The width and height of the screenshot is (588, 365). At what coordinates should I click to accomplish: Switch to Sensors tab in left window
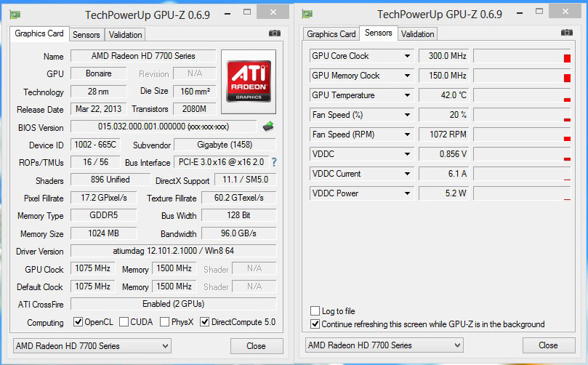tap(86, 35)
